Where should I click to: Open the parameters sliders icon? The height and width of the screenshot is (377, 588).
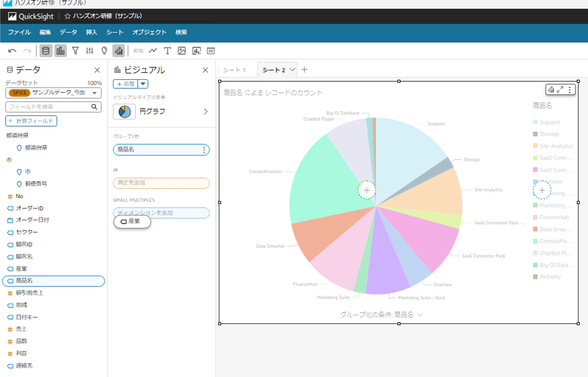click(x=90, y=51)
